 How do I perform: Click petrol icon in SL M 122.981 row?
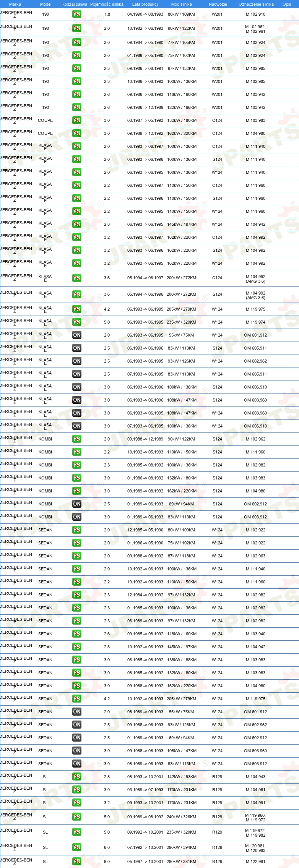76,862
